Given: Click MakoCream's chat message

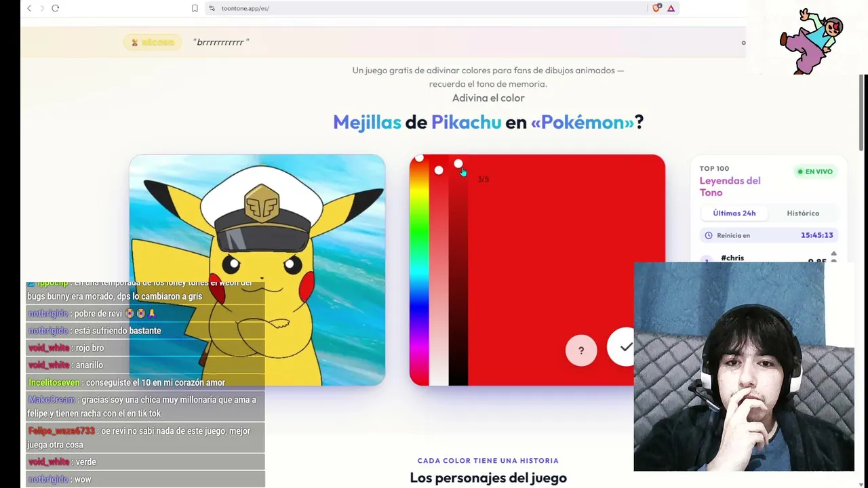Looking at the screenshot, I should 145,407.
